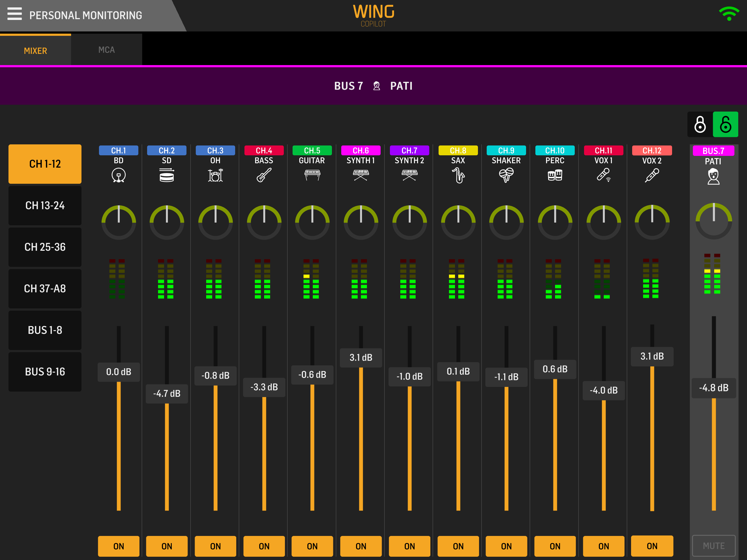Click the PATI person icon on BUS.7
747x560 pixels.
[x=713, y=177]
